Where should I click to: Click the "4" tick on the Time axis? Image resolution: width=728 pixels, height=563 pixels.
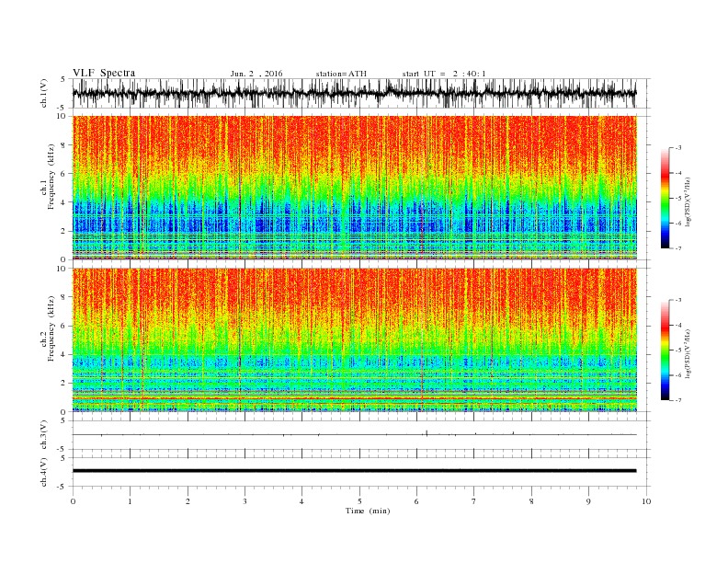[x=301, y=501]
